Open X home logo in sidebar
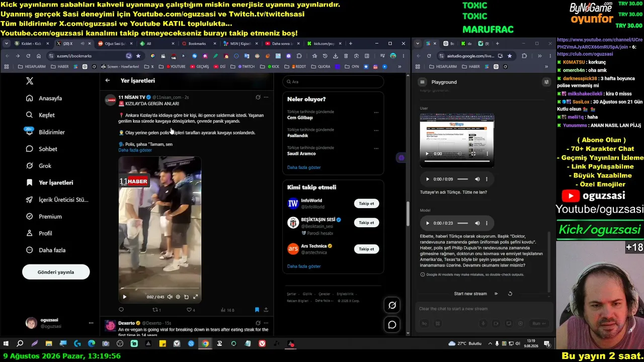The height and width of the screenshot is (362, 644). [x=30, y=81]
